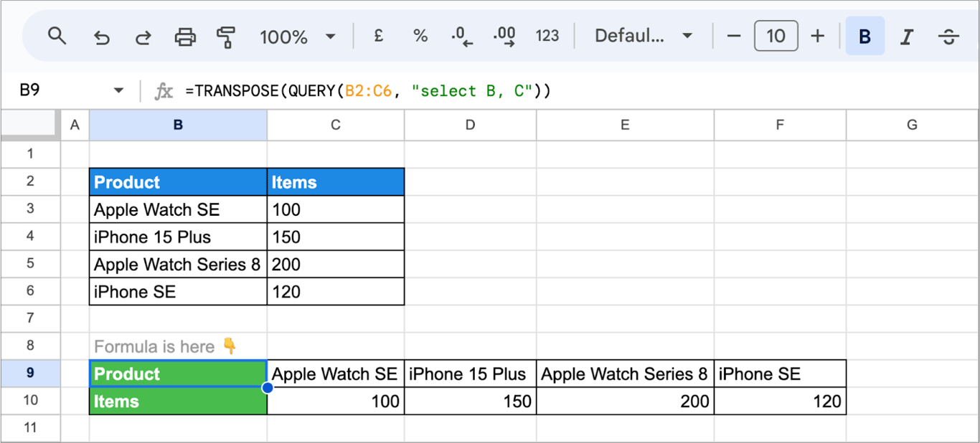
Task: Select iPhone 15 Plus cell in row 4
Action: pyautogui.click(x=178, y=237)
